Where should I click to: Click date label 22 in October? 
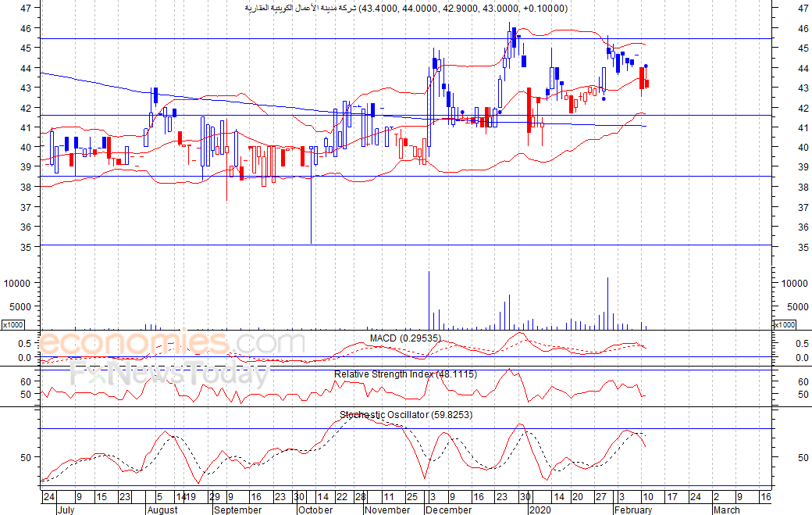(x=342, y=497)
